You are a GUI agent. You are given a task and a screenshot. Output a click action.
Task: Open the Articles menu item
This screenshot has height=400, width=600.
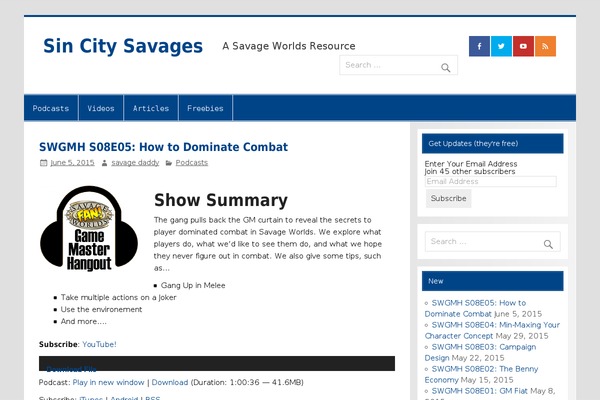point(151,108)
